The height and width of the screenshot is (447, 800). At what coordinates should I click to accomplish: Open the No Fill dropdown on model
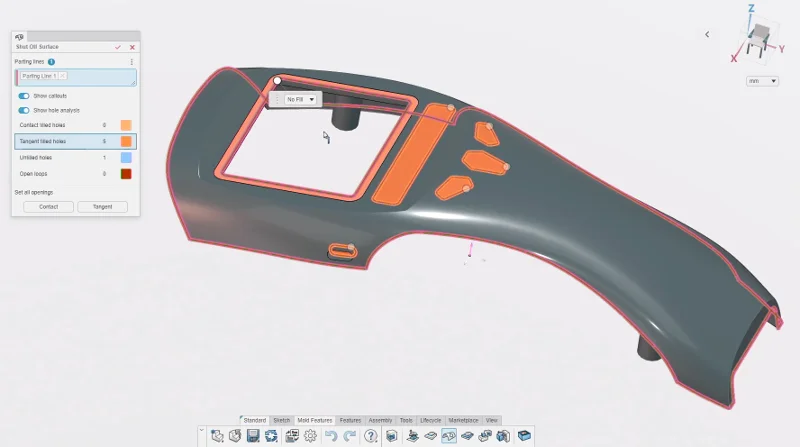pyautogui.click(x=301, y=99)
